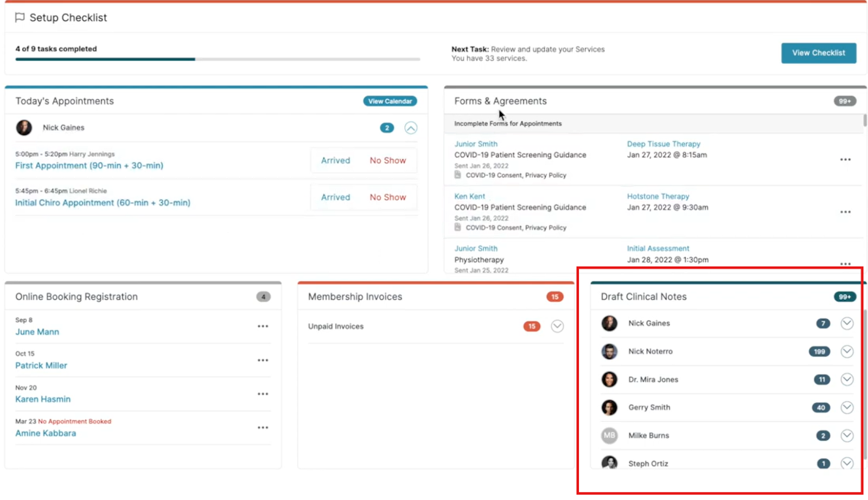The image size is (868, 500).
Task: Open Deep Tissue Therapy appointment link
Action: [663, 144]
